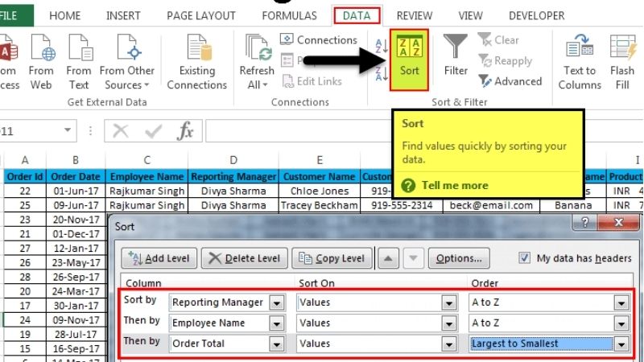
Task: Open Order Total column dropdown
Action: pos(277,343)
